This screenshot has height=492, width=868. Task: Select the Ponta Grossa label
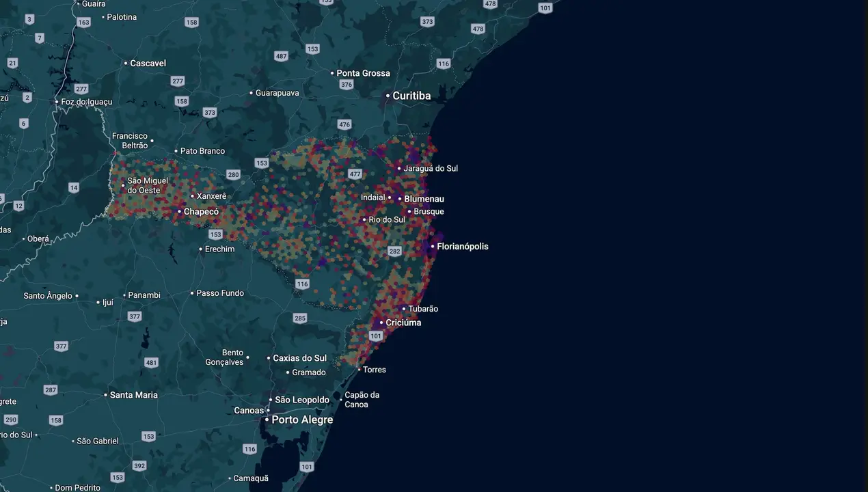(364, 73)
